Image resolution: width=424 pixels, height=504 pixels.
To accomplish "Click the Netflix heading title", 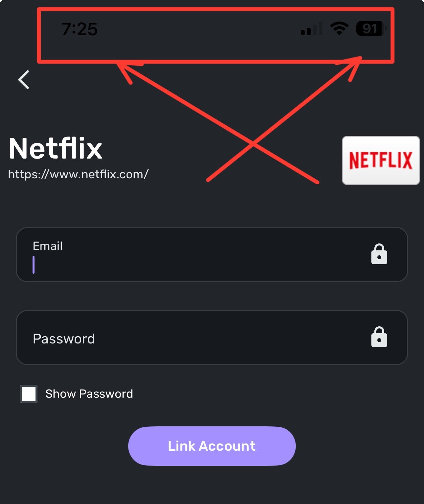I will [x=56, y=149].
